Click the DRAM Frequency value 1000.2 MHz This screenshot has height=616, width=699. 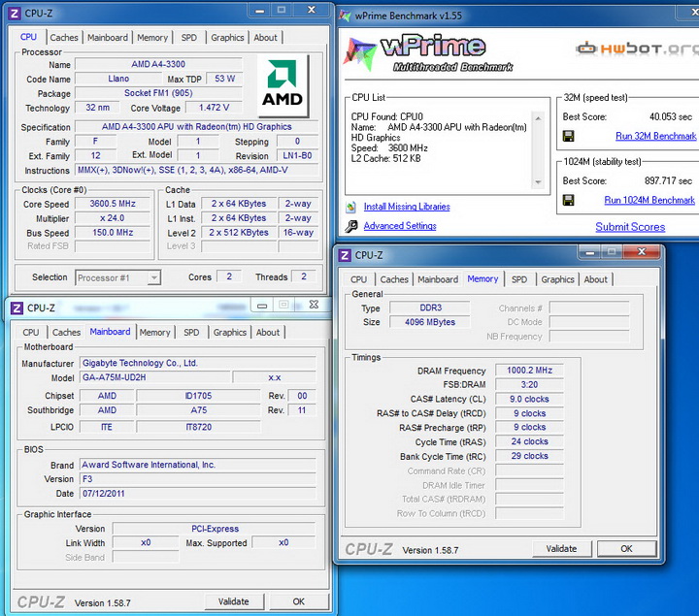click(529, 371)
